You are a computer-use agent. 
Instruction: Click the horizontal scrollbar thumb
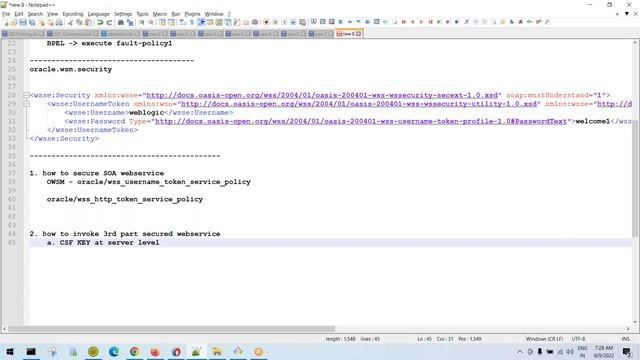pyautogui.click(x=171, y=329)
